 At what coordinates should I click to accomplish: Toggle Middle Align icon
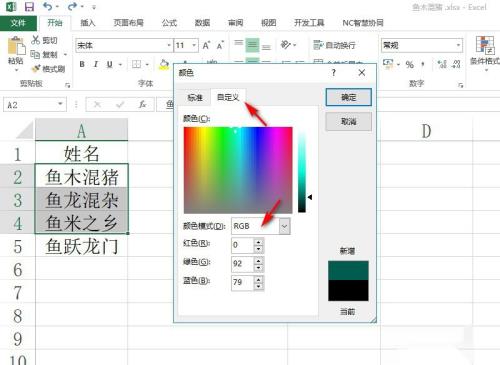pos(253,45)
